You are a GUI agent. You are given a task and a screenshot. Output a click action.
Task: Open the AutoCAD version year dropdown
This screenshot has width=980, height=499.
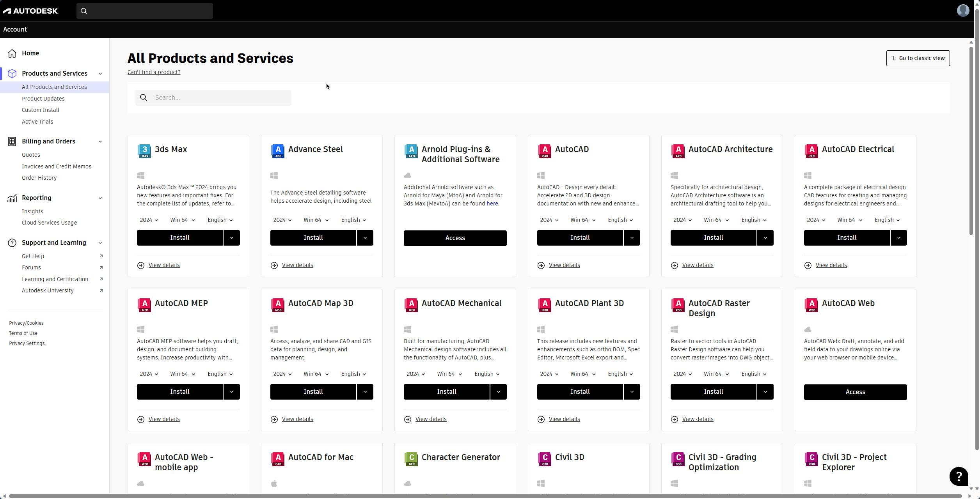point(549,220)
